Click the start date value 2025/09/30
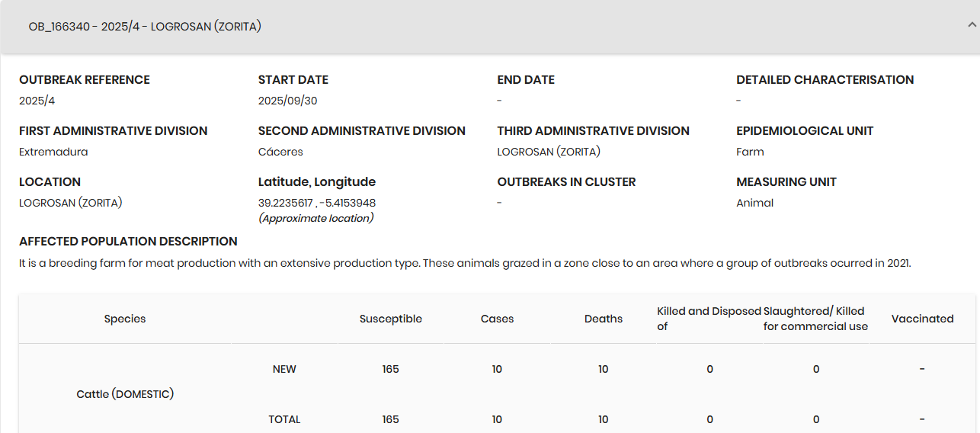The height and width of the screenshot is (433, 980). point(287,101)
